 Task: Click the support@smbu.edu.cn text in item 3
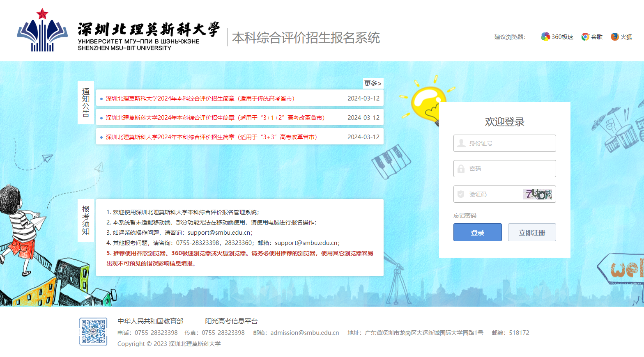click(219, 233)
